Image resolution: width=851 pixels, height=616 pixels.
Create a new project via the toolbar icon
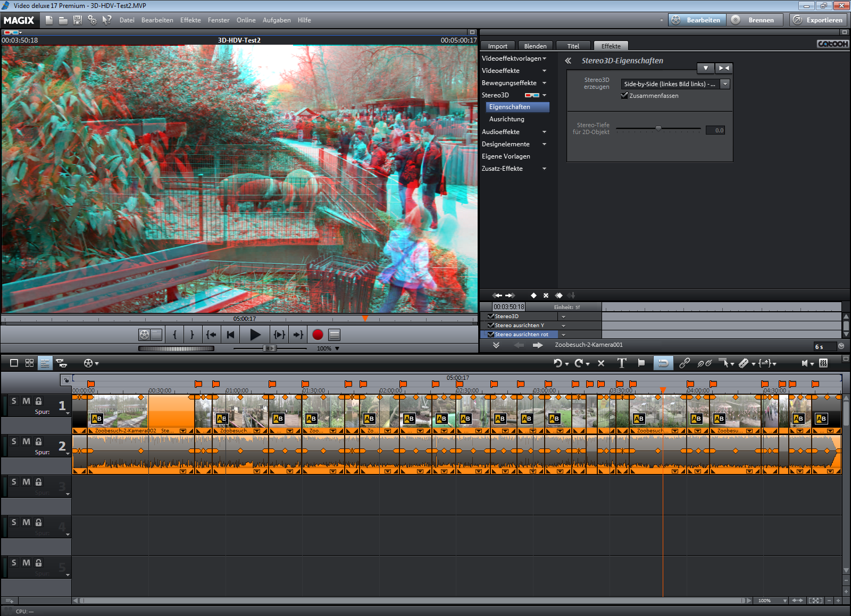pos(49,20)
